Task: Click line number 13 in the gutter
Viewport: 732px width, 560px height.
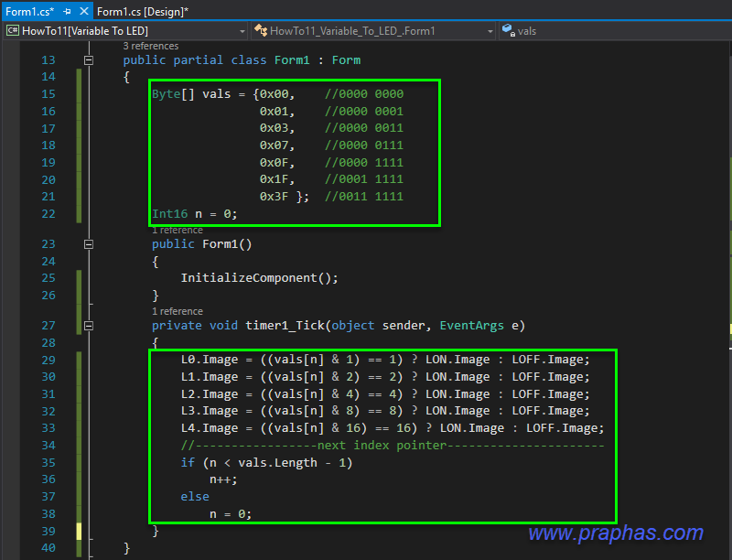Action: point(48,60)
